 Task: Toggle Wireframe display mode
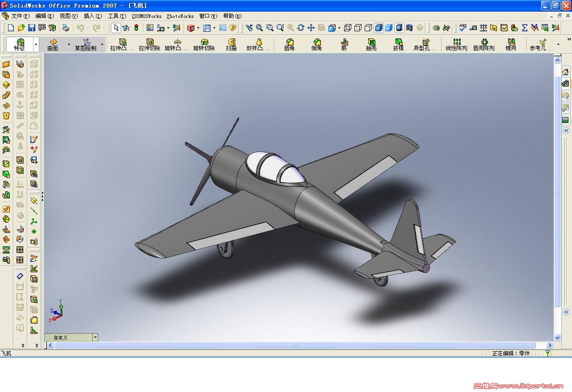348,28
